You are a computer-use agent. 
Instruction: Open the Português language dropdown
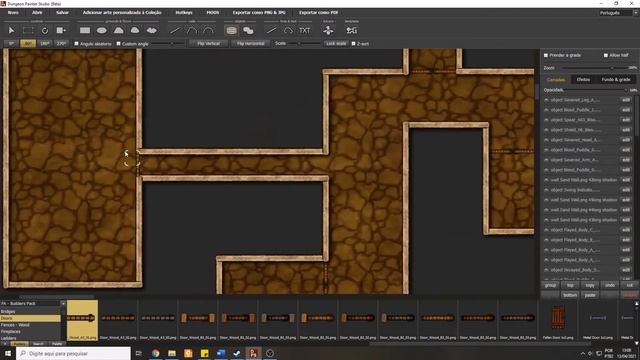(x=618, y=13)
